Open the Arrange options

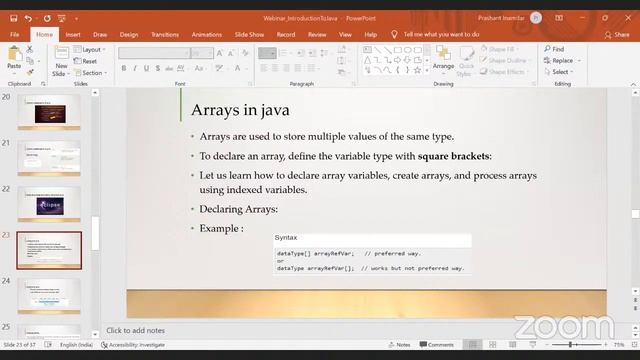[443, 60]
